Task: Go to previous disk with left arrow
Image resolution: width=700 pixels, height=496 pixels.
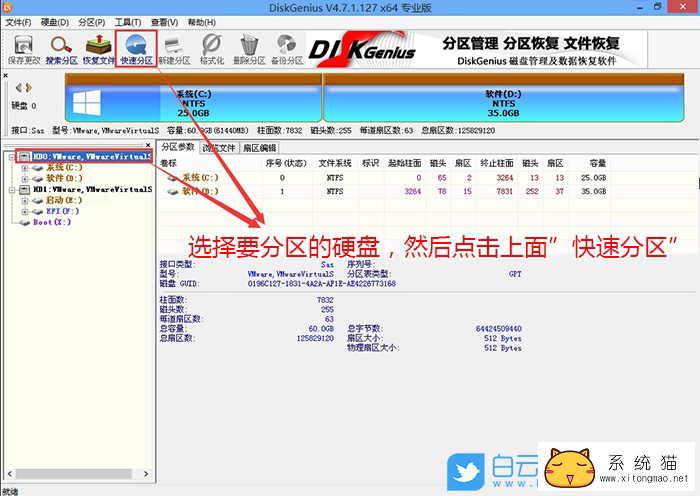Action: (x=18, y=88)
